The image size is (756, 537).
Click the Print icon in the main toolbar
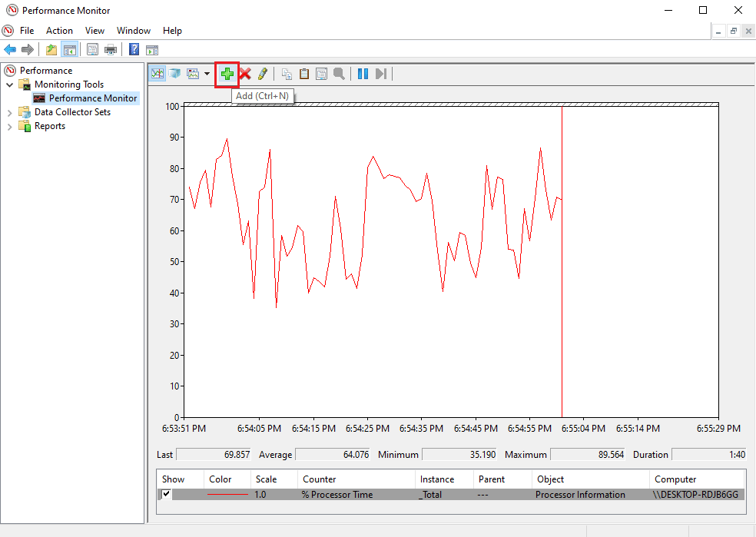111,49
